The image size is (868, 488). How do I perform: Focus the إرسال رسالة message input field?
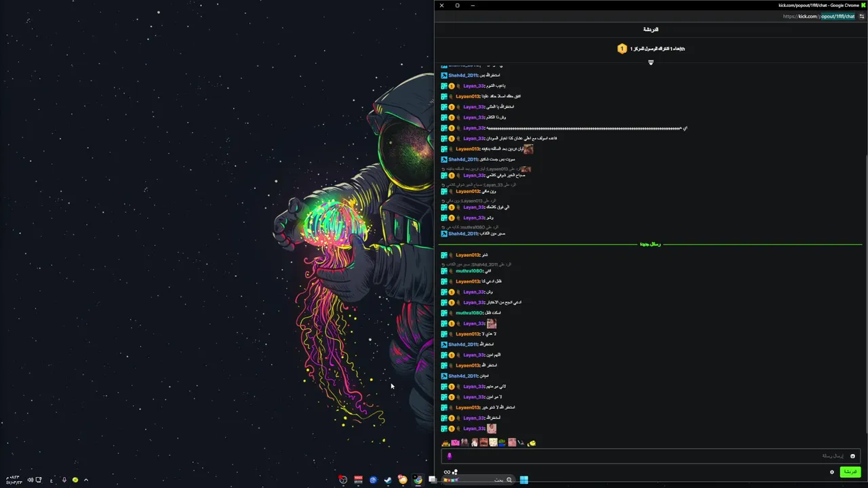click(x=650, y=456)
